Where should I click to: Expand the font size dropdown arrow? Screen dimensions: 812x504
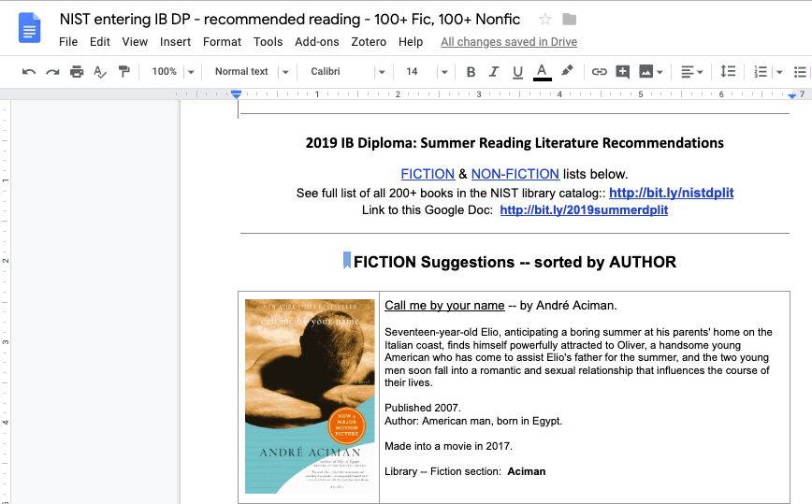pyautogui.click(x=444, y=72)
